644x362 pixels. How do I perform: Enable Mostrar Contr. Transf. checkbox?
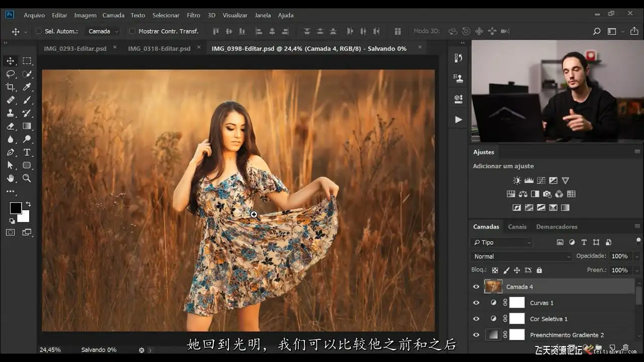coord(132,31)
